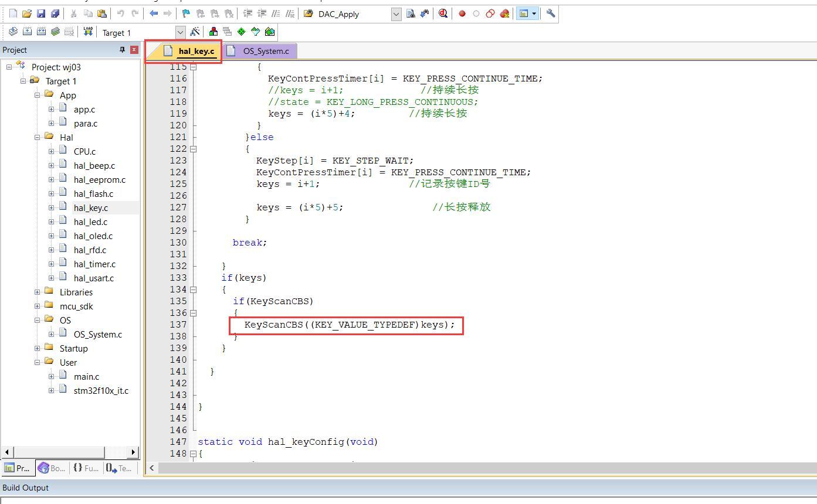The image size is (817, 504).
Task: Open the Books tab
Action: coord(51,468)
